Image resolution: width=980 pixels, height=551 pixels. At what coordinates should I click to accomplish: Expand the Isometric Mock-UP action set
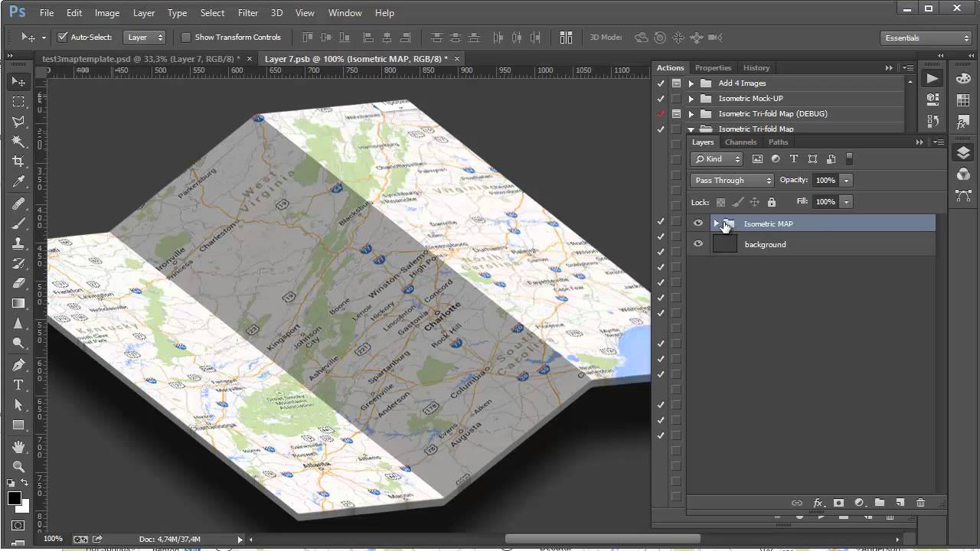691,99
